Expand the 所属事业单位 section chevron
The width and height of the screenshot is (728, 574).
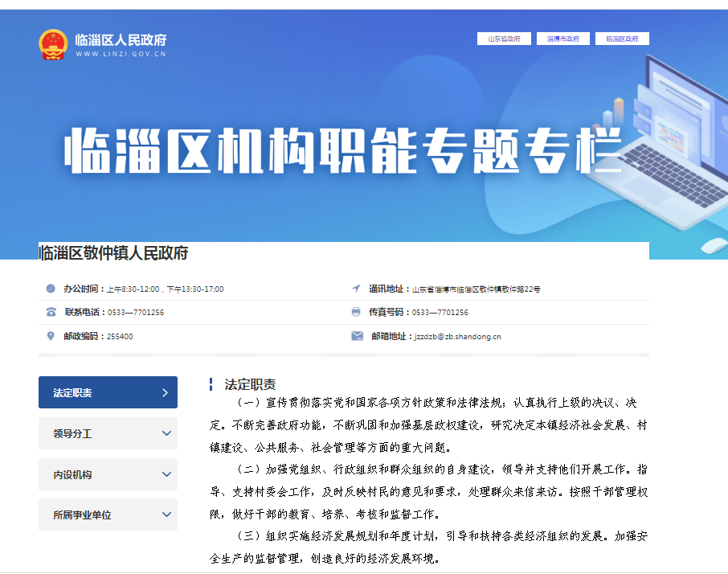click(166, 515)
